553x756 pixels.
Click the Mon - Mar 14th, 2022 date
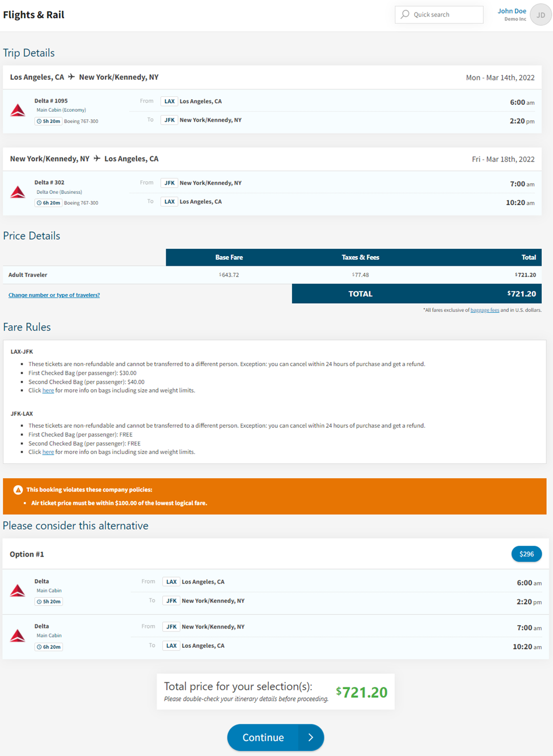pos(500,78)
